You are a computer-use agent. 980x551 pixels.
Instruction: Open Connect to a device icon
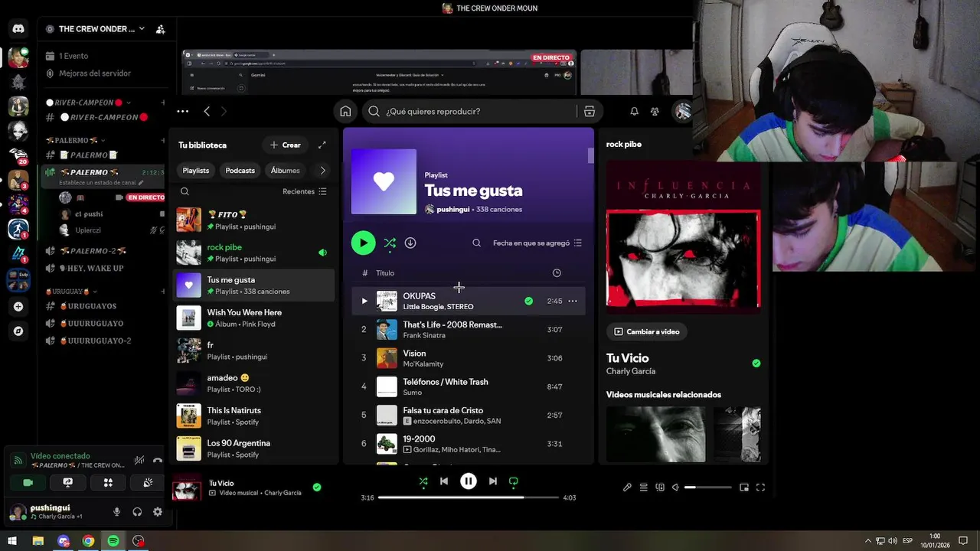click(x=660, y=487)
